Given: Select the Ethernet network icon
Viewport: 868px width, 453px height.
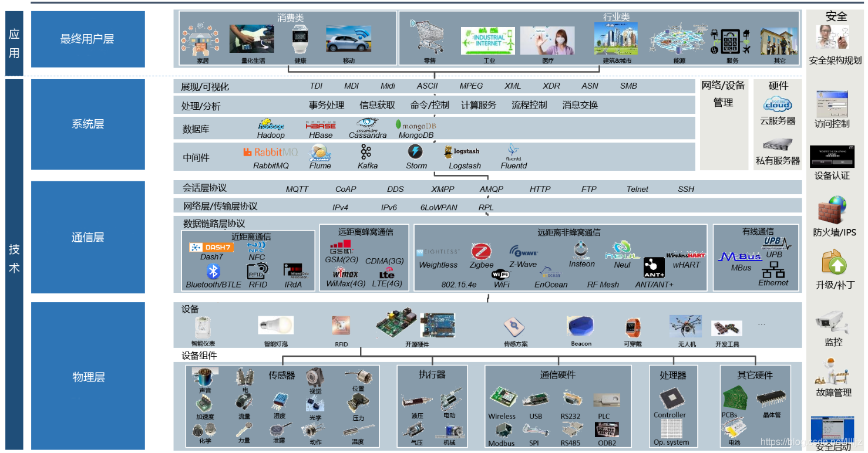Looking at the screenshot, I should pos(773,269).
